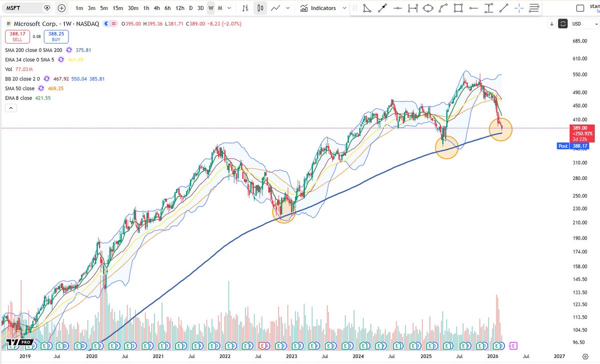Click the pink upcoming earnings marker after 2026
Screen dimensions: 600x364
[x=513, y=345]
